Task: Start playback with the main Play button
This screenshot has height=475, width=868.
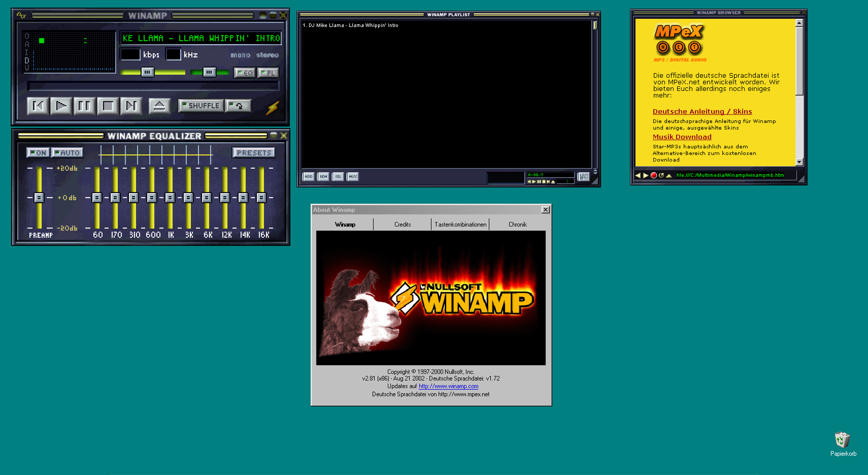Action: (61, 106)
